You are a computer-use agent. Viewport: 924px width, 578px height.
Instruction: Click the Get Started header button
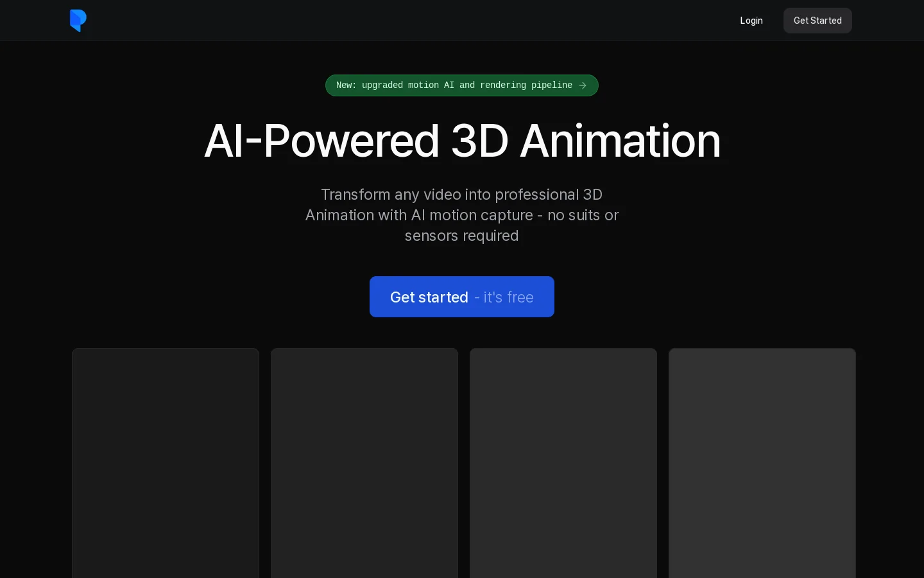pos(817,21)
